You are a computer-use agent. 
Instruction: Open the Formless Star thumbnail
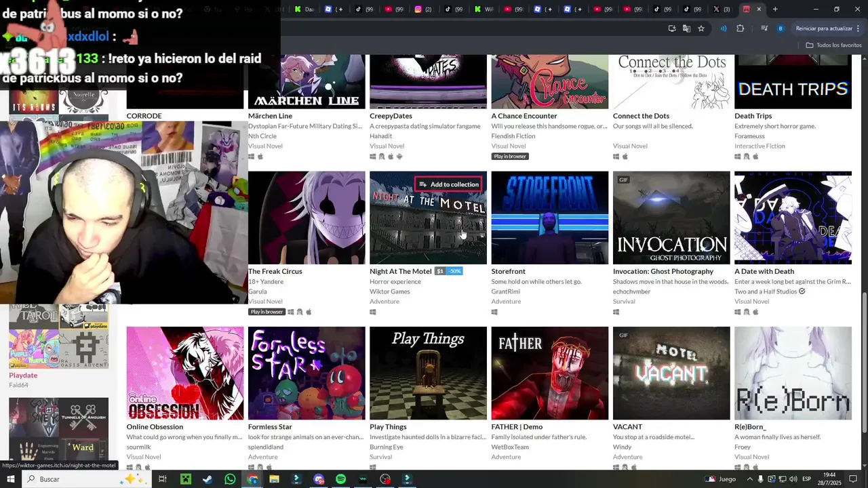coord(307,373)
